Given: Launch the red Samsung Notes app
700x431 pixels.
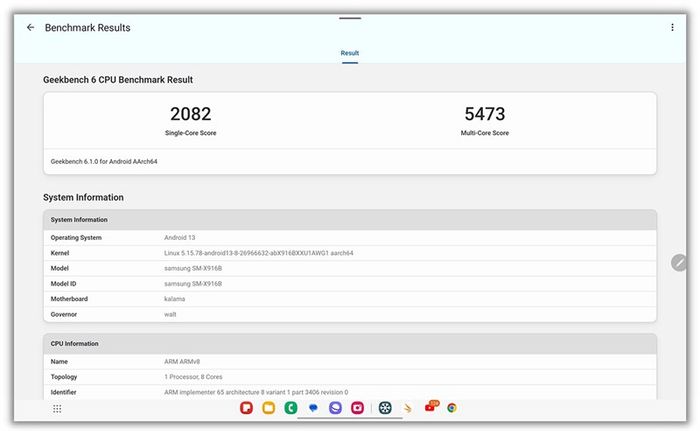Looking at the screenshot, I should point(246,408).
